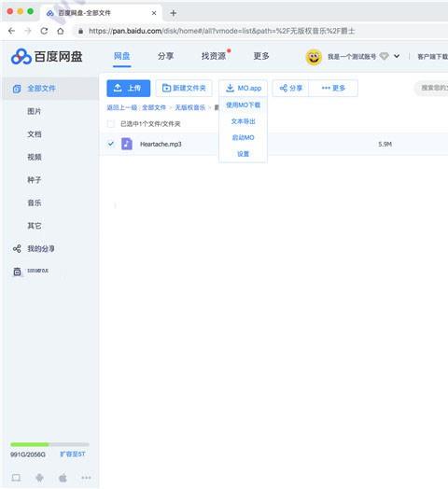The height and width of the screenshot is (489, 448).
Task: Open the 更多 toolbar dropdown
Action: pyautogui.click(x=333, y=89)
